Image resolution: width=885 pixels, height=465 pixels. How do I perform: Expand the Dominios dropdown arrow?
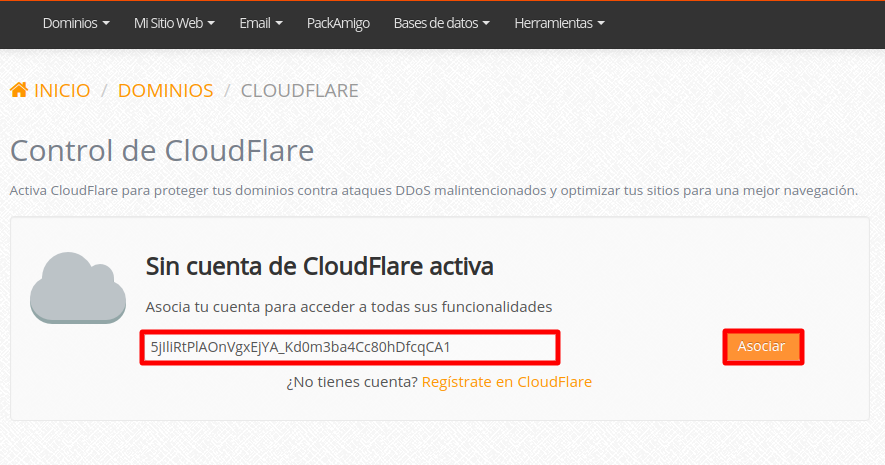(106, 23)
